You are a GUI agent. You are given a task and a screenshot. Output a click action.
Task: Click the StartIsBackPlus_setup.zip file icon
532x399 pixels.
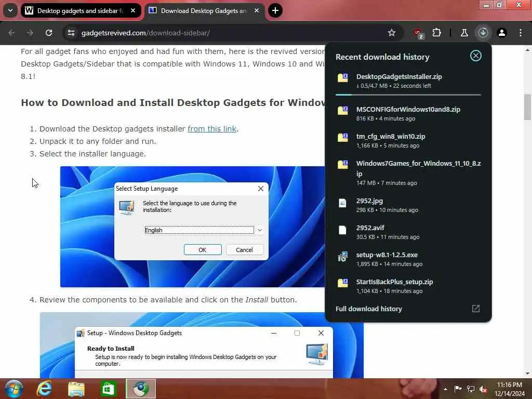coord(343,283)
